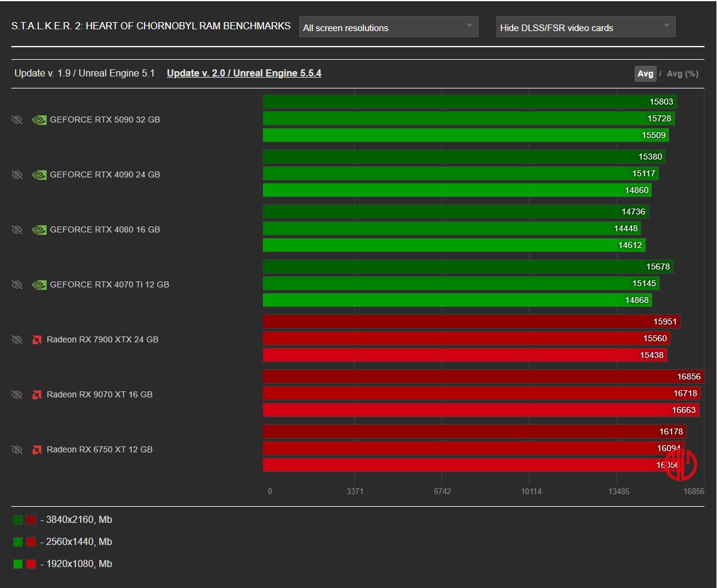Click the RTX 4070 Ti bar showing 15678
Image resolution: width=717 pixels, height=588 pixels.
(468, 267)
